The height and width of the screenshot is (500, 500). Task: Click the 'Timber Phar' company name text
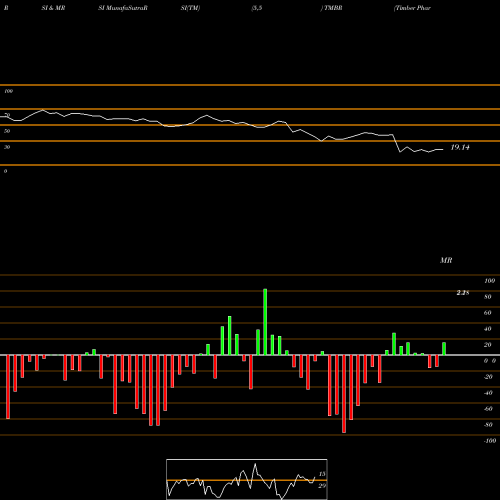(x=413, y=8)
